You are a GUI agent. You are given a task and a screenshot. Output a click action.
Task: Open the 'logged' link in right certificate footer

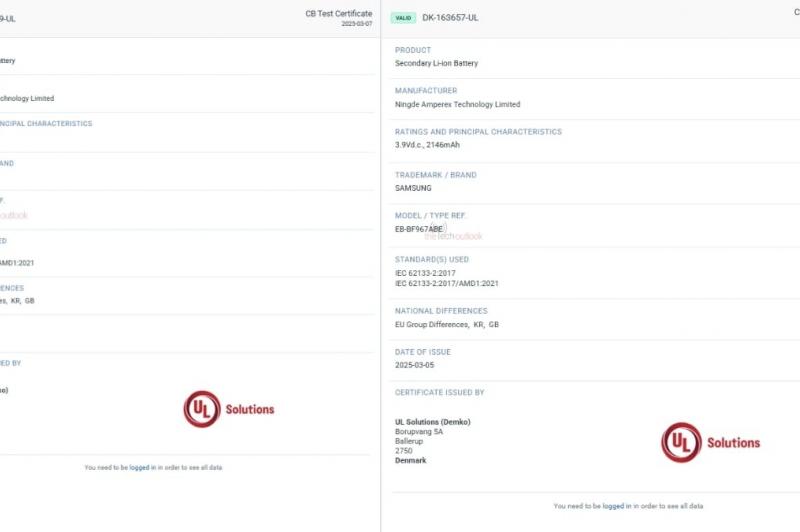[613, 506]
